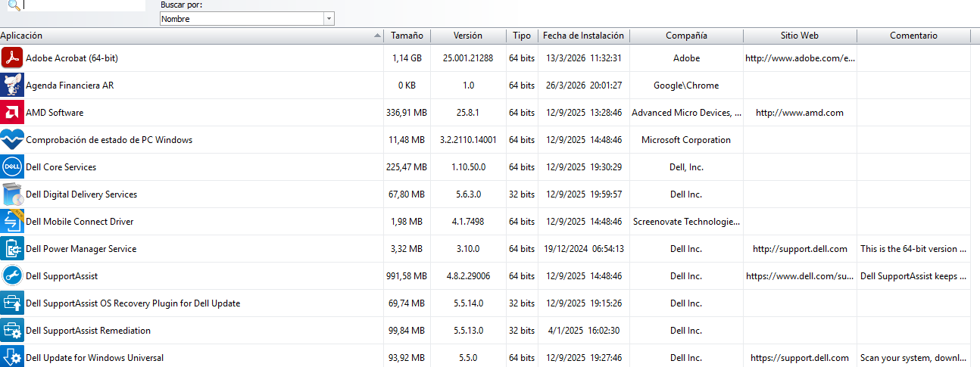Open the support.dell.com link for Power Manager
Viewport: 980px width, 367px height.
tap(799, 249)
